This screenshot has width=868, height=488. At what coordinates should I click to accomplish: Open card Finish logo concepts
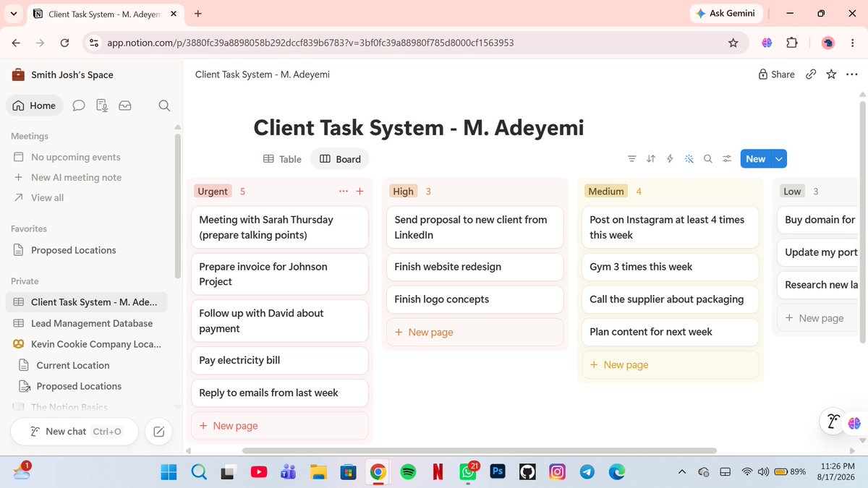click(x=475, y=299)
